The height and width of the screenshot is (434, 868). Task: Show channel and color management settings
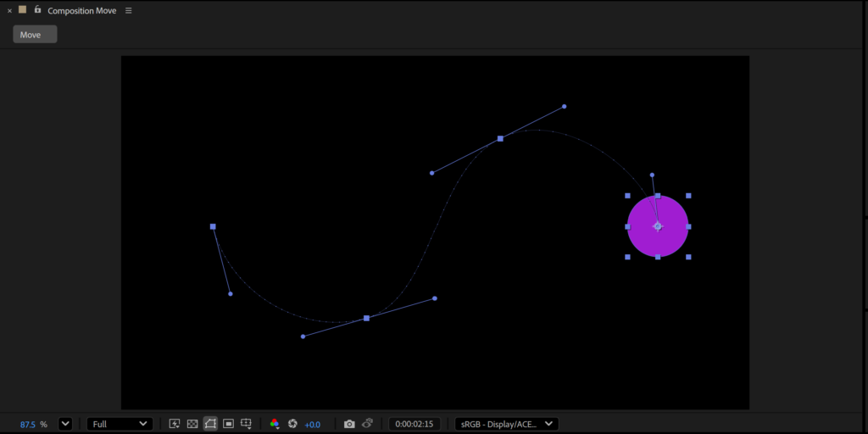pyautogui.click(x=275, y=424)
